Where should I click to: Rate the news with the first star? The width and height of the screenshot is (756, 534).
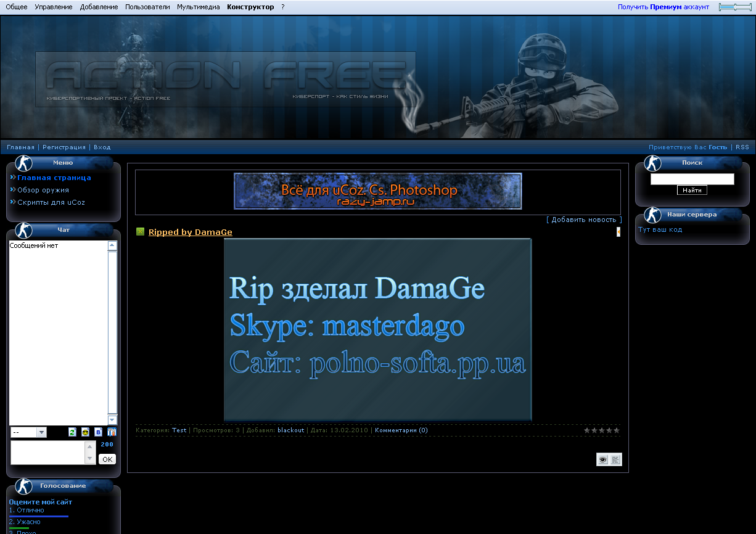click(x=587, y=430)
